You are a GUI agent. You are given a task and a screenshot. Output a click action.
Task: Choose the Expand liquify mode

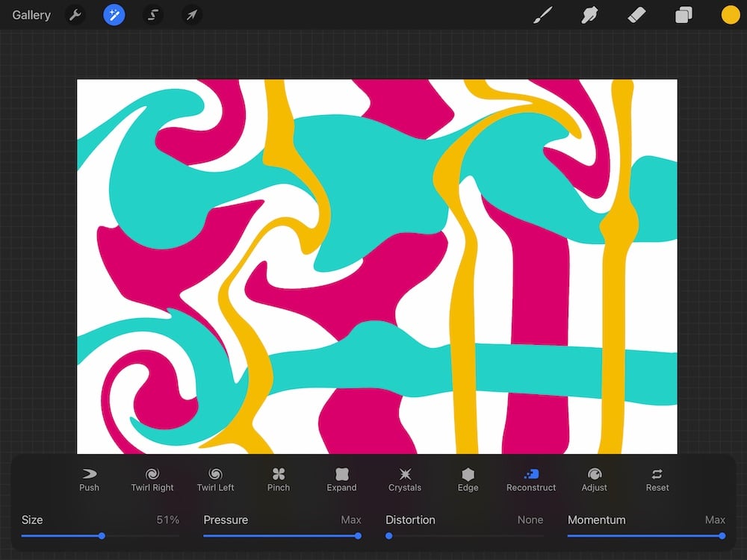pos(341,480)
